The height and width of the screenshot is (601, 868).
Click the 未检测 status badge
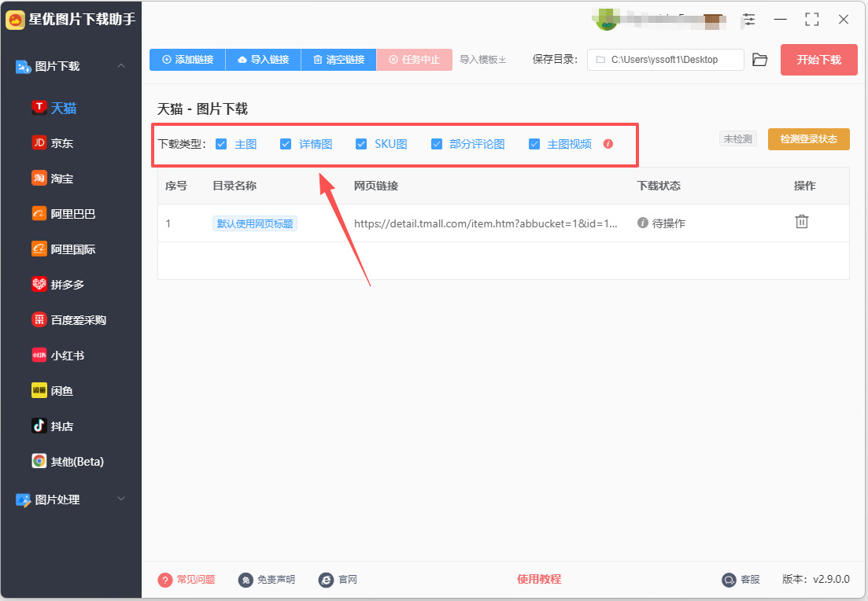pos(738,139)
